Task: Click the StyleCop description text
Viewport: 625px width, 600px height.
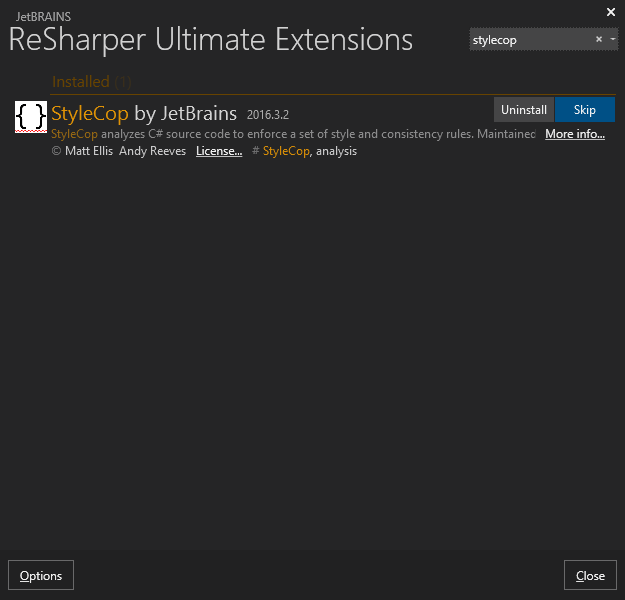Action: (293, 134)
